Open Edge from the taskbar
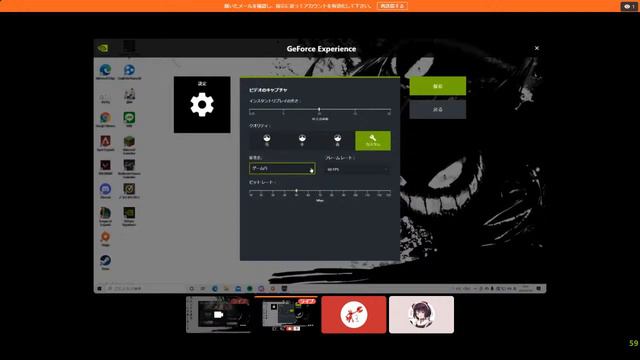640x360 pixels. (x=215, y=289)
